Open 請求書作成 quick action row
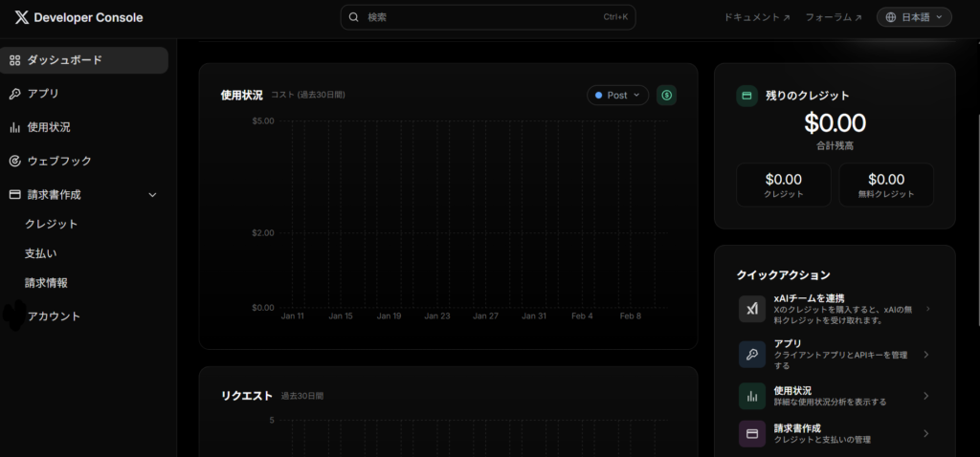 coord(833,433)
